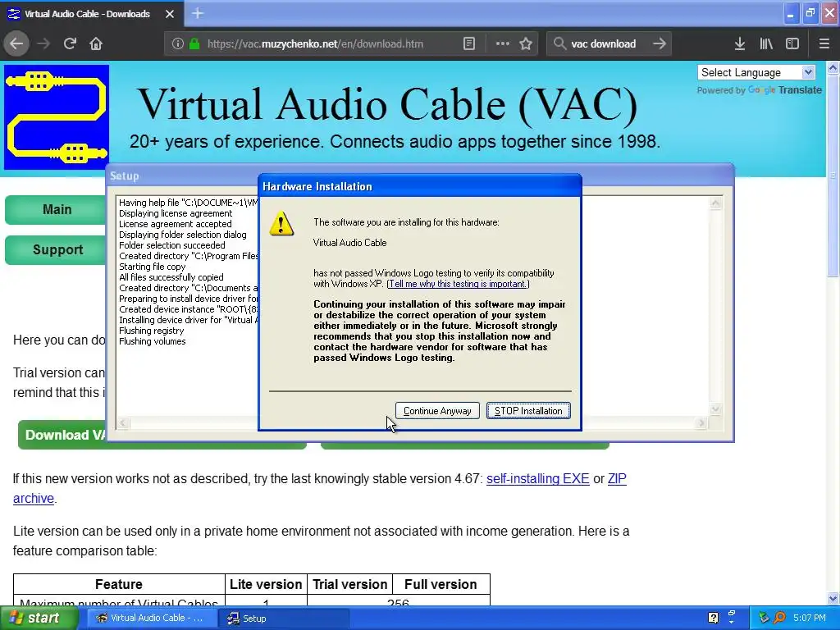Click 'Starting file copy' log line

point(152,267)
